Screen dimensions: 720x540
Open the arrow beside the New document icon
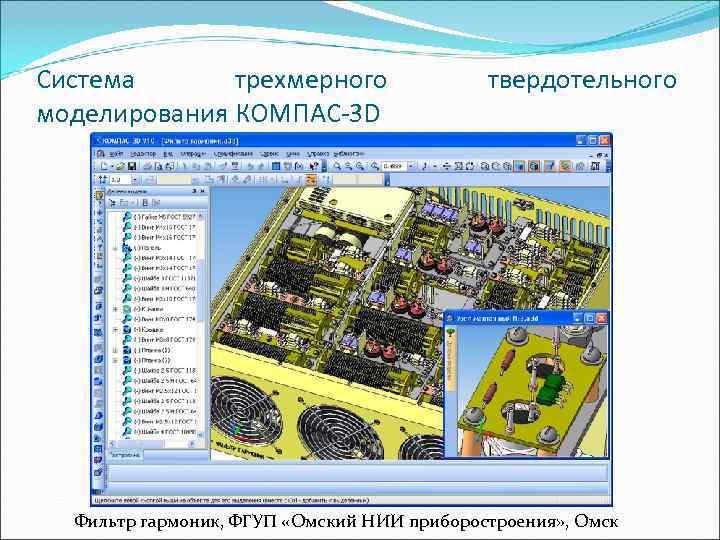pyautogui.click(x=112, y=166)
